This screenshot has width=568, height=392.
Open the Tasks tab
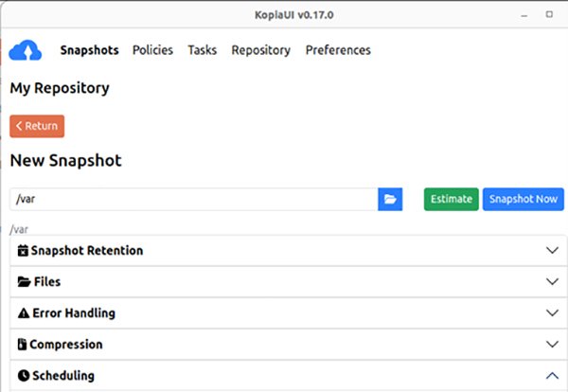pos(202,50)
